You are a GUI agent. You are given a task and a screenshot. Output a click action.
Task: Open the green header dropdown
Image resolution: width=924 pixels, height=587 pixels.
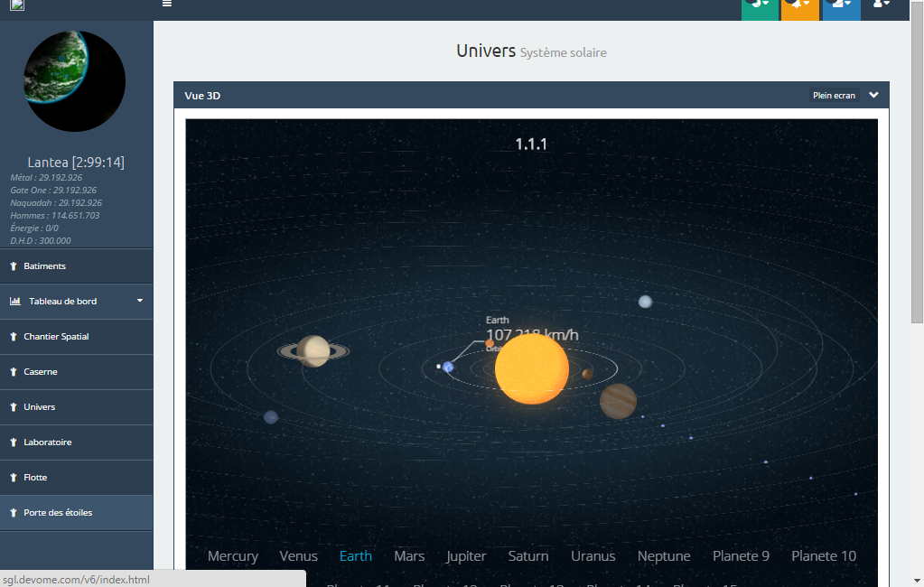click(x=760, y=5)
